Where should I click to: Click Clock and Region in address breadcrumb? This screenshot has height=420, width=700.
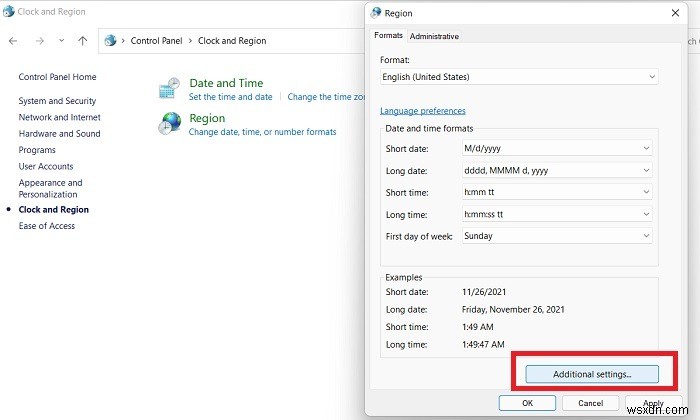[x=232, y=41]
